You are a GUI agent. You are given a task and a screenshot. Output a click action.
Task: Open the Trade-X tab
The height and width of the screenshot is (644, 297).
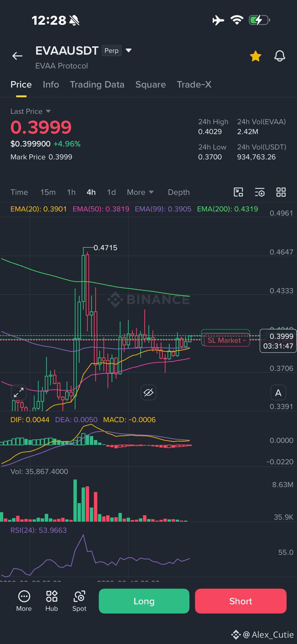194,85
